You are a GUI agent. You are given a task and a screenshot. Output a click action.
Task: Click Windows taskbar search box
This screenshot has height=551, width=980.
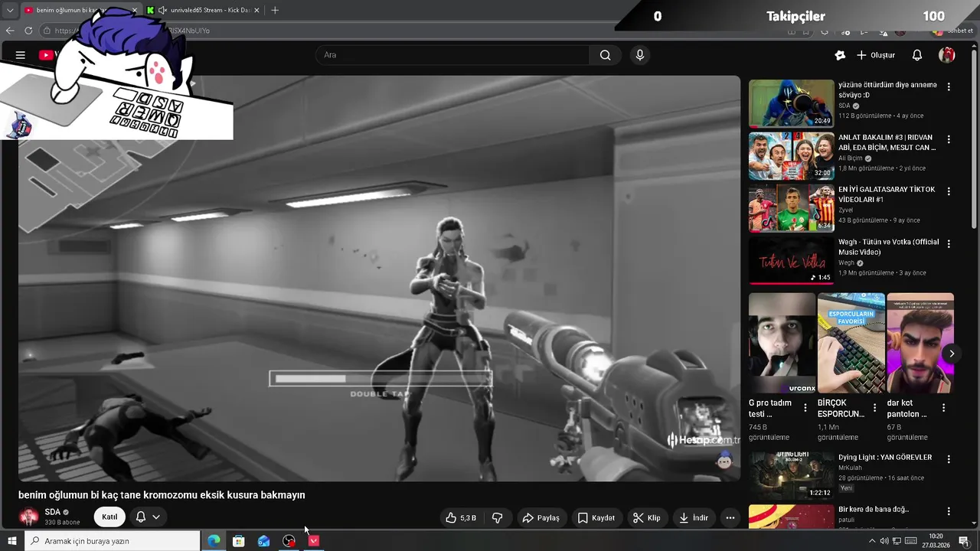coord(113,541)
